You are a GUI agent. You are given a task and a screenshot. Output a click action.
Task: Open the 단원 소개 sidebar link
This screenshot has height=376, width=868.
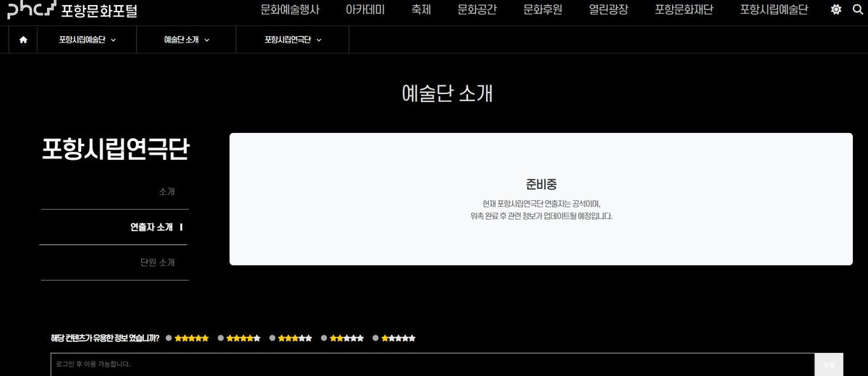158,262
